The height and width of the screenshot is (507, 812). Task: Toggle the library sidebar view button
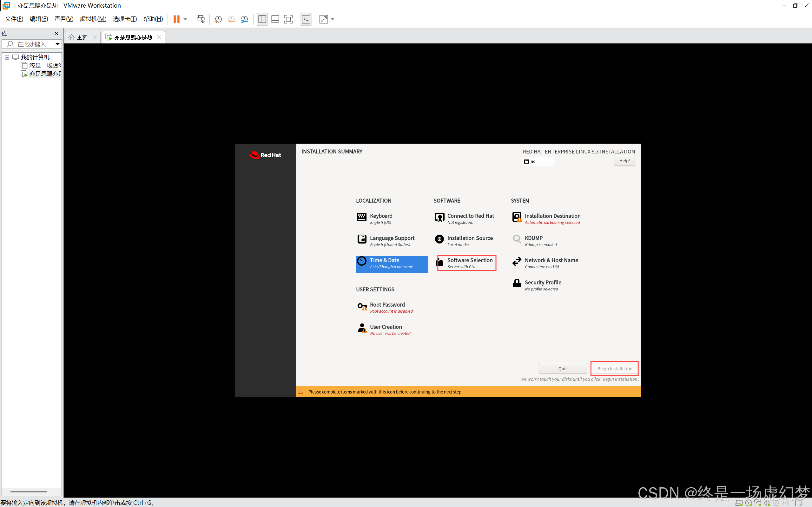tap(262, 19)
